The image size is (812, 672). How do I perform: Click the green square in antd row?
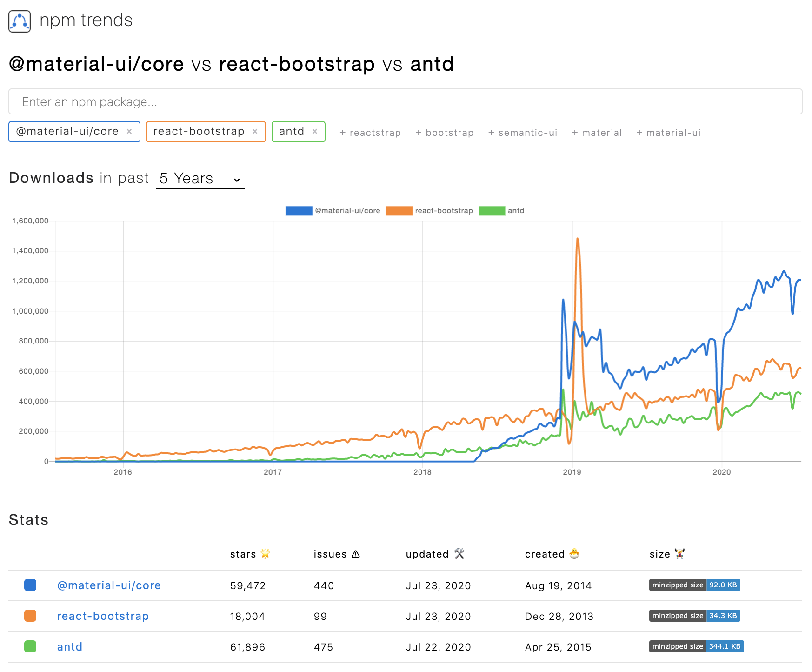[30, 646]
